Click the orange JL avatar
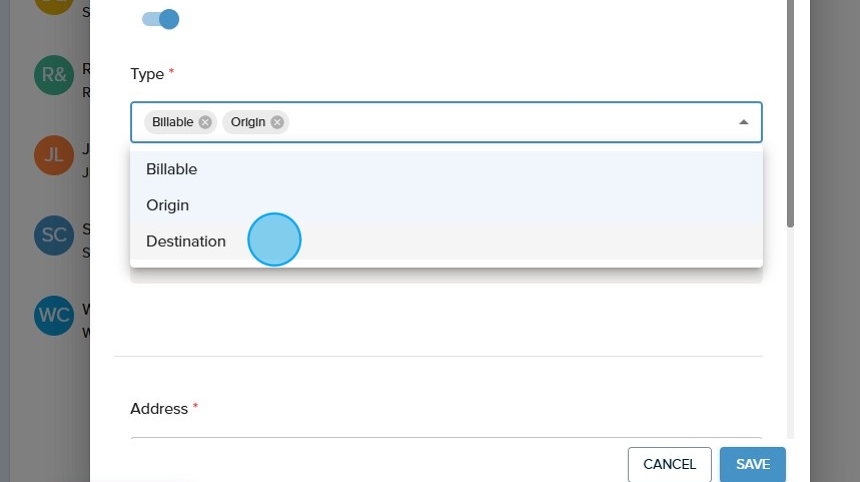The image size is (860, 482). (x=53, y=155)
